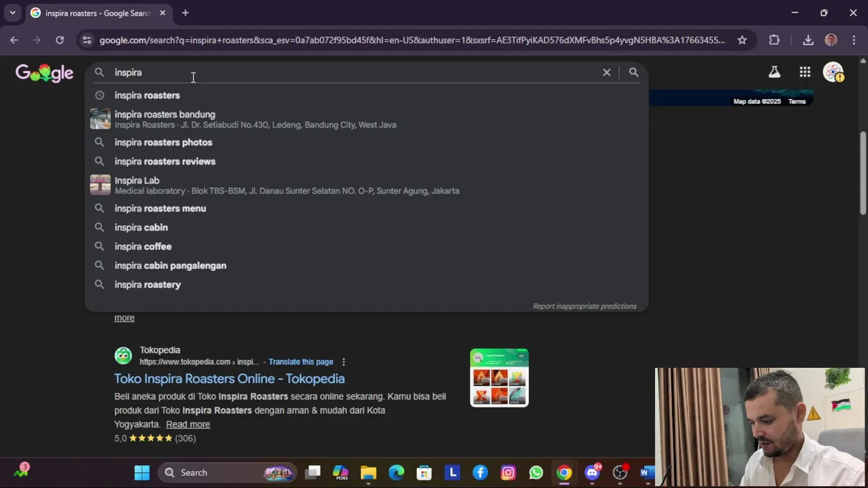Click Read more in Tokopedia snippet
The image size is (868, 488).
click(188, 424)
